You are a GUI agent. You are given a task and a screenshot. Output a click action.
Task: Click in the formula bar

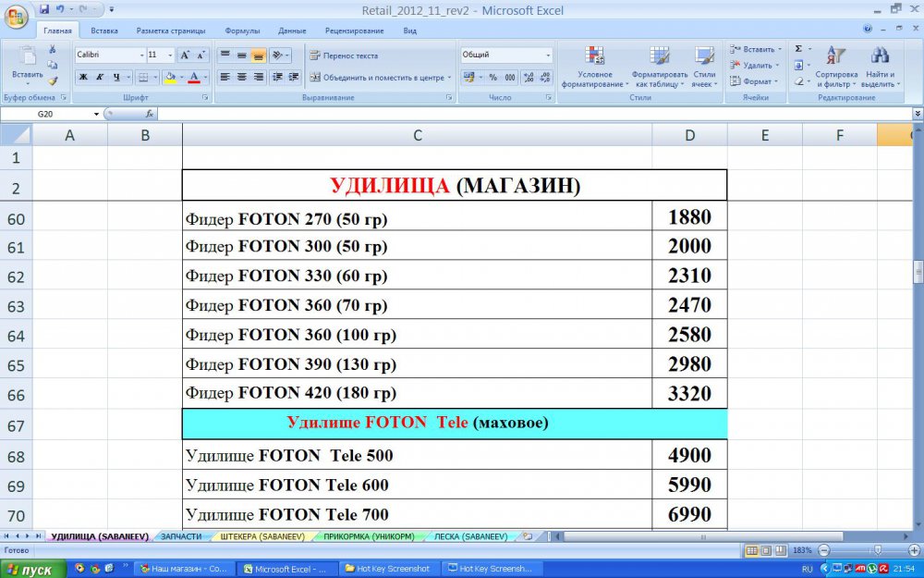[535, 114]
